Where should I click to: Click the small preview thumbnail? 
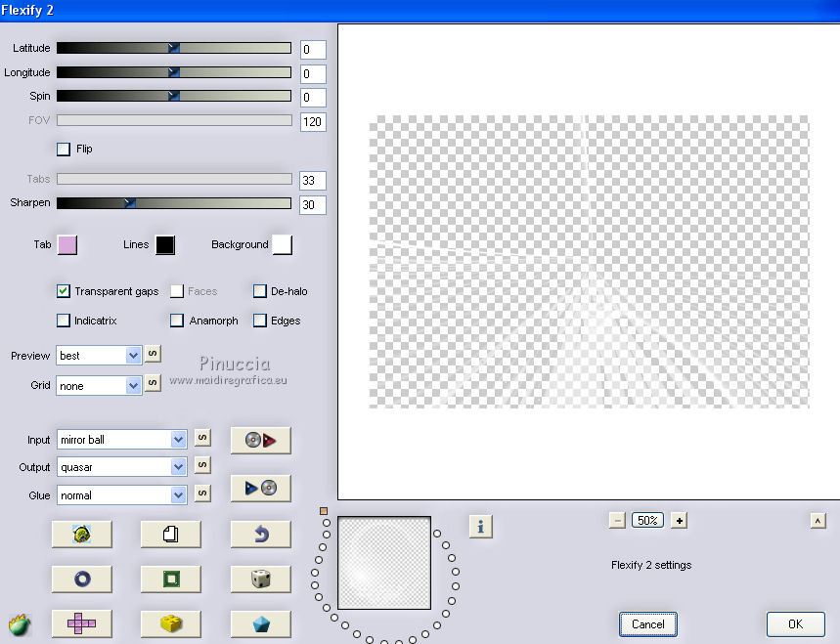[x=384, y=563]
